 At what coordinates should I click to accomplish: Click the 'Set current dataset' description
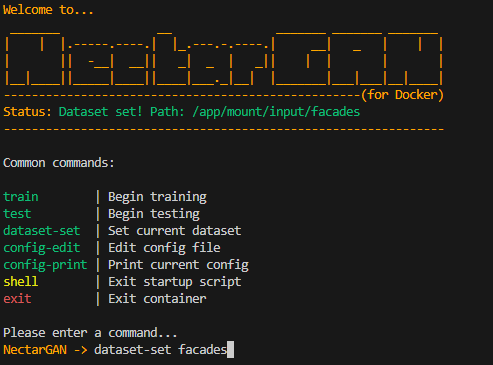point(175,231)
